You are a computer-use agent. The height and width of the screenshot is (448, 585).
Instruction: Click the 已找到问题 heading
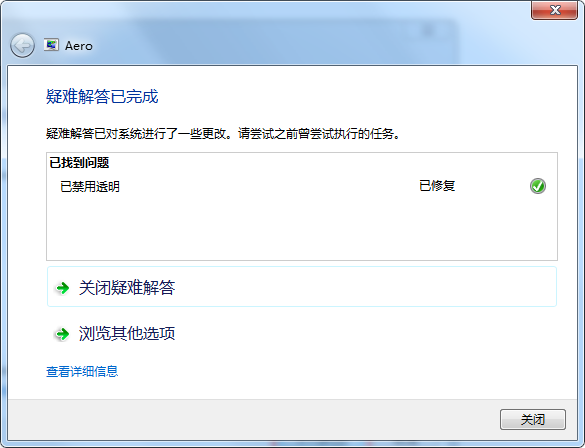79,163
